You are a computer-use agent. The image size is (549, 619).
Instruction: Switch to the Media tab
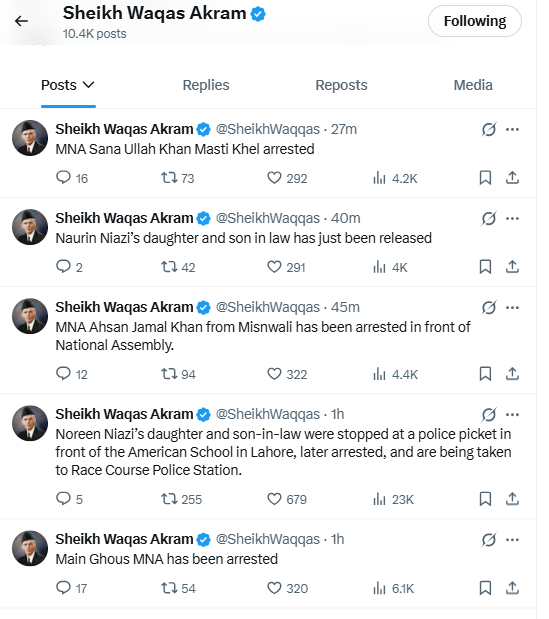tap(473, 85)
